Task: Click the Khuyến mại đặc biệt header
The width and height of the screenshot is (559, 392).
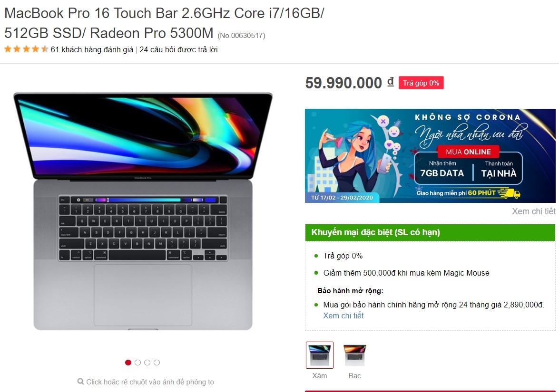Action: coord(430,232)
